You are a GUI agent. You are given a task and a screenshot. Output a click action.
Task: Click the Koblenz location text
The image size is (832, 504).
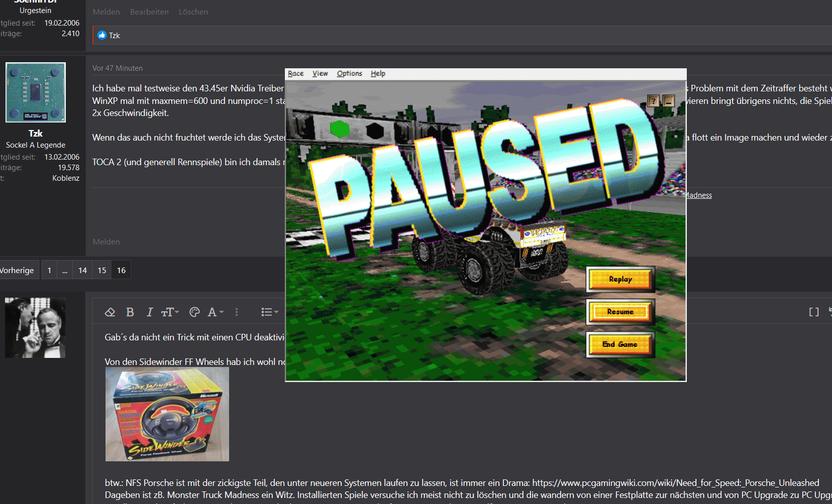click(x=66, y=178)
